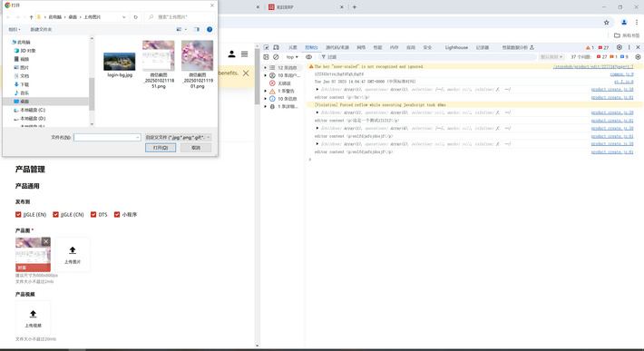This screenshot has width=644, height=351.
Task: Switch to the 网络 DevTools tab
Action: (361, 48)
